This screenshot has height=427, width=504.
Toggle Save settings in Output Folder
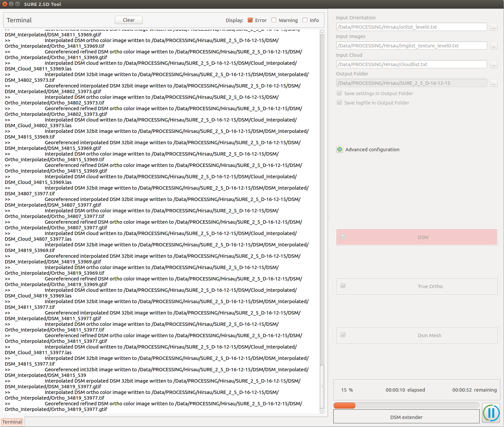point(340,93)
